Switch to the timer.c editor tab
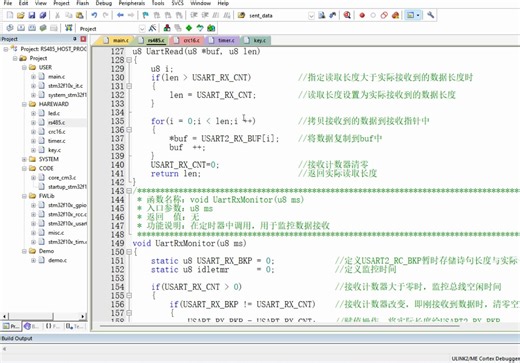The width and height of the screenshot is (520, 363). pos(223,40)
